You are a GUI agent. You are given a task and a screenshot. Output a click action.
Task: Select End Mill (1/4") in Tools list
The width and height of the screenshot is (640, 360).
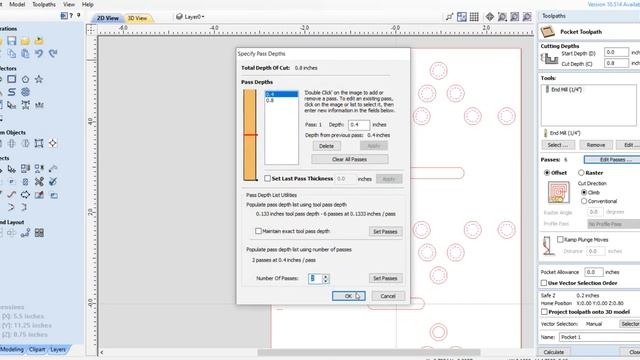[566, 89]
